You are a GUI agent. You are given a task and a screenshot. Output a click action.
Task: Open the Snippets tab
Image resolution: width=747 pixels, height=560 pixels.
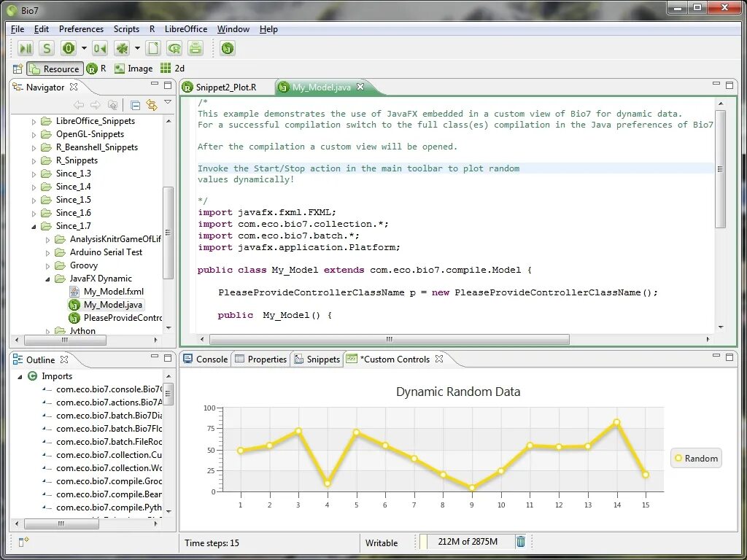[317, 359]
